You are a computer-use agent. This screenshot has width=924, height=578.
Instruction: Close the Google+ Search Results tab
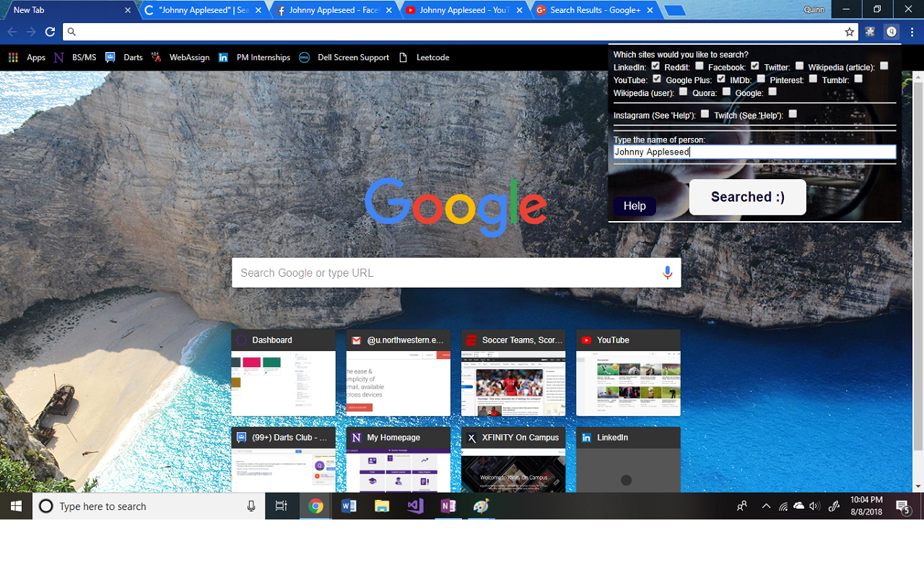pos(650,10)
